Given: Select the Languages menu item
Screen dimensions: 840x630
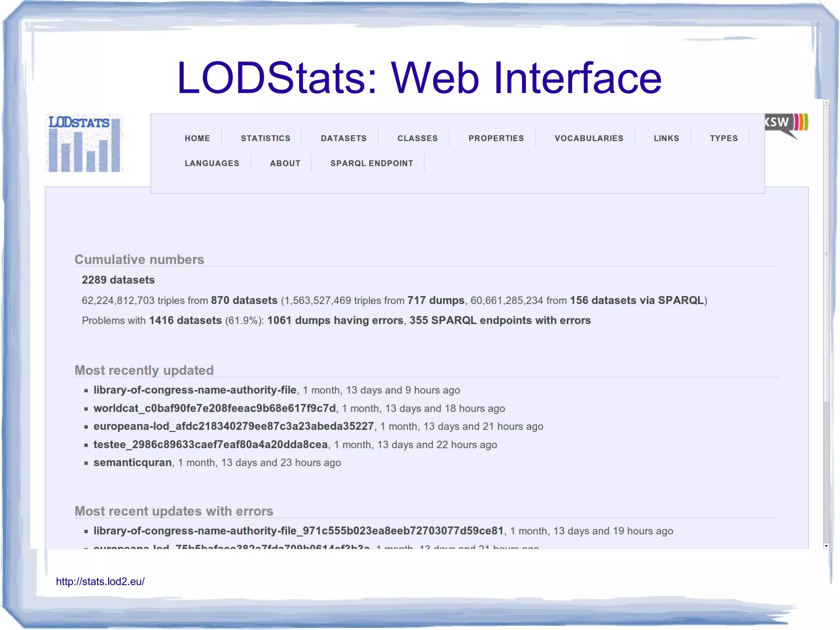Looking at the screenshot, I should point(212,163).
